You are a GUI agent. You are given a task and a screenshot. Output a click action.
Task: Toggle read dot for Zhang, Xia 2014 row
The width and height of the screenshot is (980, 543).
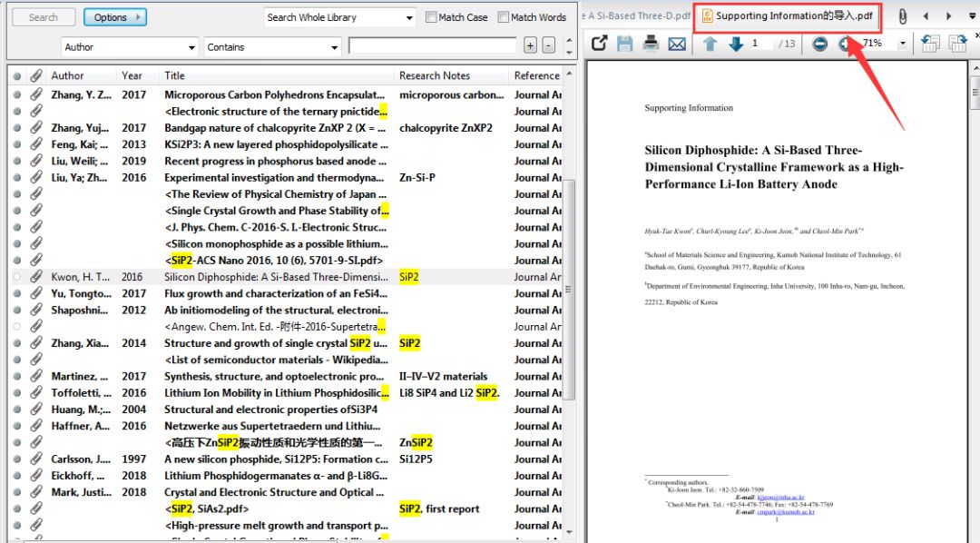(17, 343)
